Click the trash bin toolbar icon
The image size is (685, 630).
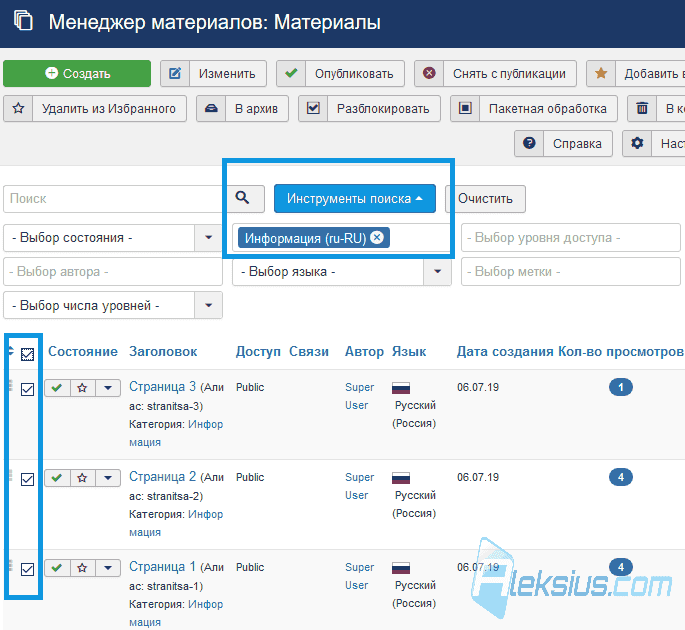coord(642,108)
